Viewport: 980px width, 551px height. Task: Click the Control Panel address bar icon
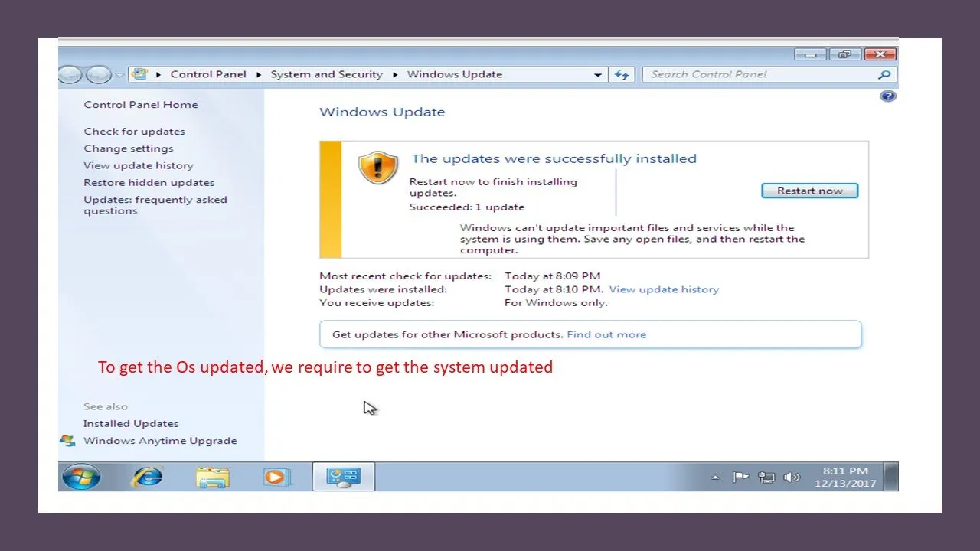pyautogui.click(x=139, y=74)
